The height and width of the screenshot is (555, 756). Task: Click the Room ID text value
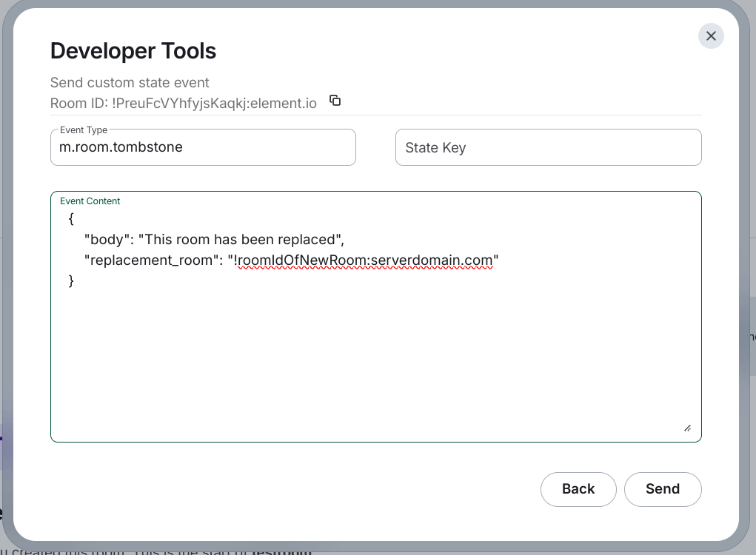(x=215, y=104)
